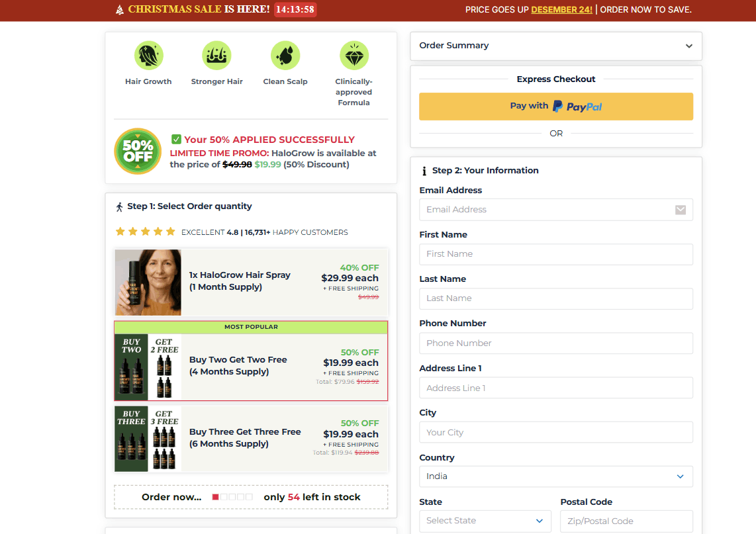This screenshot has width=756, height=534.
Task: Click the Christmas tree icon in banner
Action: pyautogui.click(x=120, y=10)
